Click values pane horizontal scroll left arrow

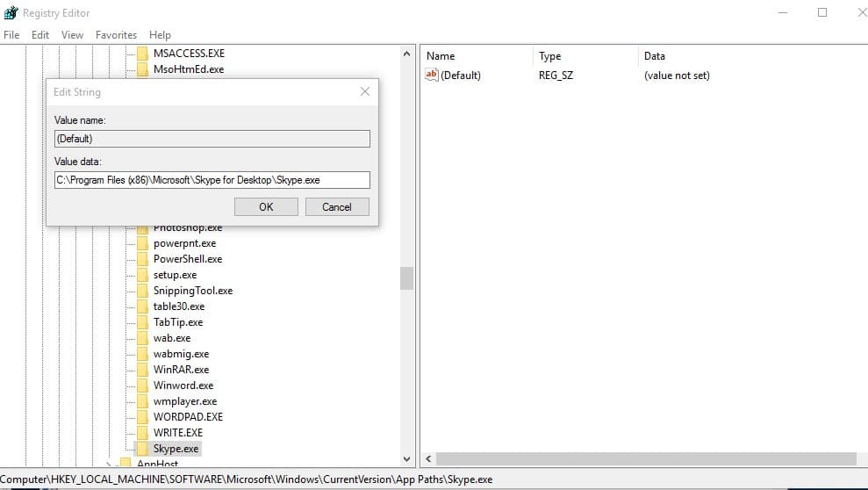coord(428,459)
